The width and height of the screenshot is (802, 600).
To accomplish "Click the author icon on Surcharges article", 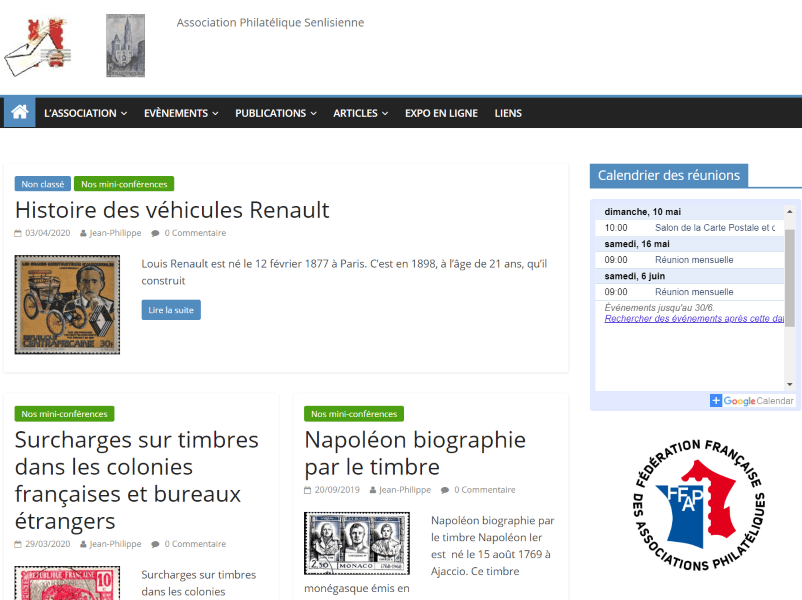I will (x=83, y=544).
